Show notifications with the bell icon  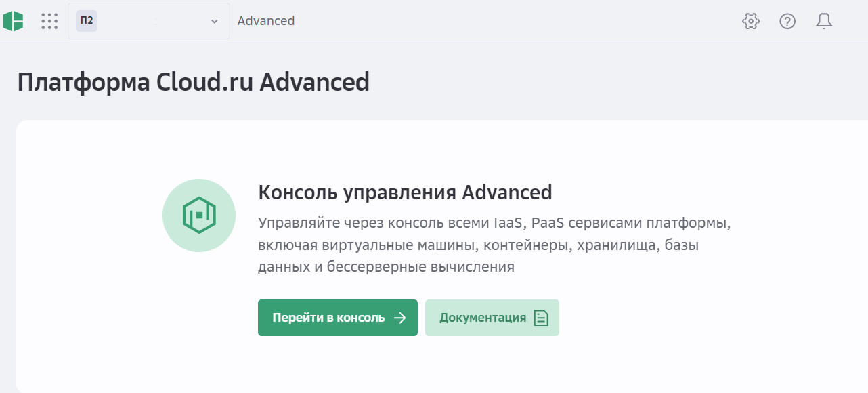pyautogui.click(x=824, y=21)
